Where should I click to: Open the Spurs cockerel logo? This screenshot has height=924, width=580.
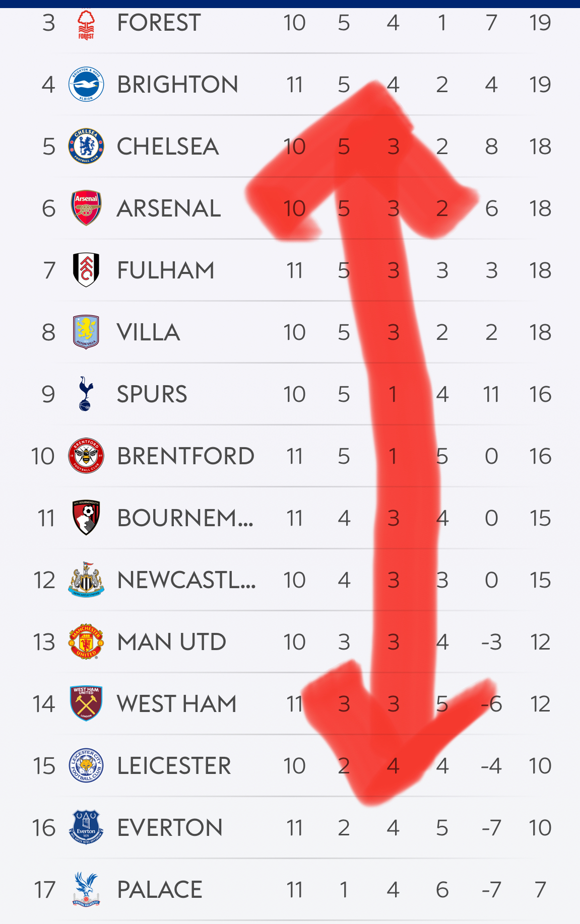86,394
